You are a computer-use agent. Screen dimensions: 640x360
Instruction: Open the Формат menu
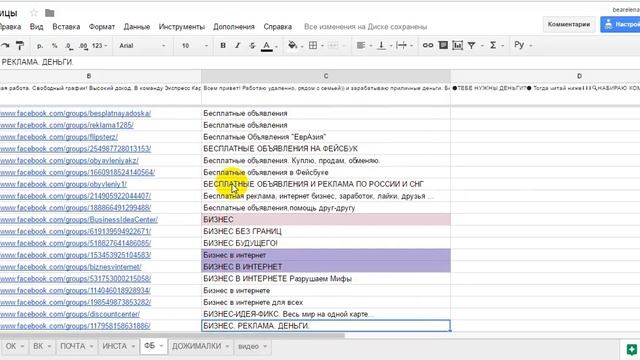point(102,27)
